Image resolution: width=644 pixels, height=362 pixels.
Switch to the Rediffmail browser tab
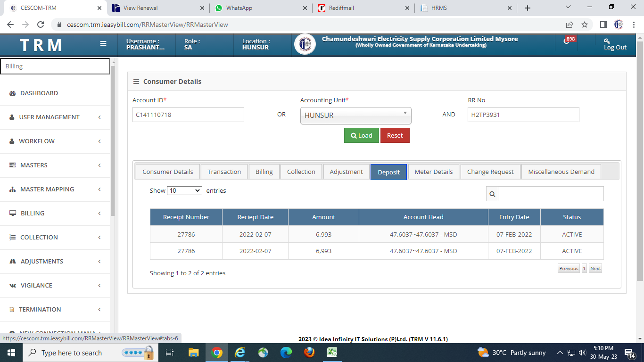(363, 8)
